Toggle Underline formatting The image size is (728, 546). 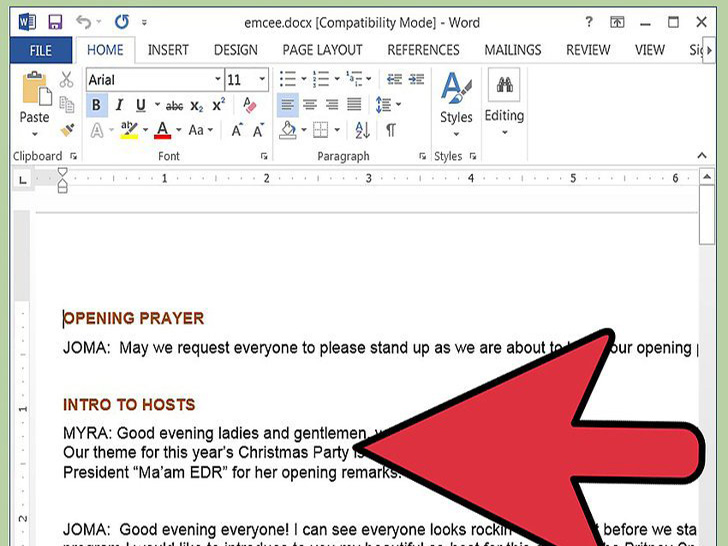[141, 105]
